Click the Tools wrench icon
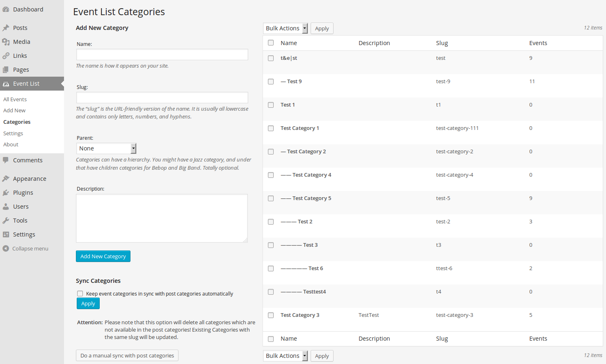The height and width of the screenshot is (364, 606). point(6,221)
